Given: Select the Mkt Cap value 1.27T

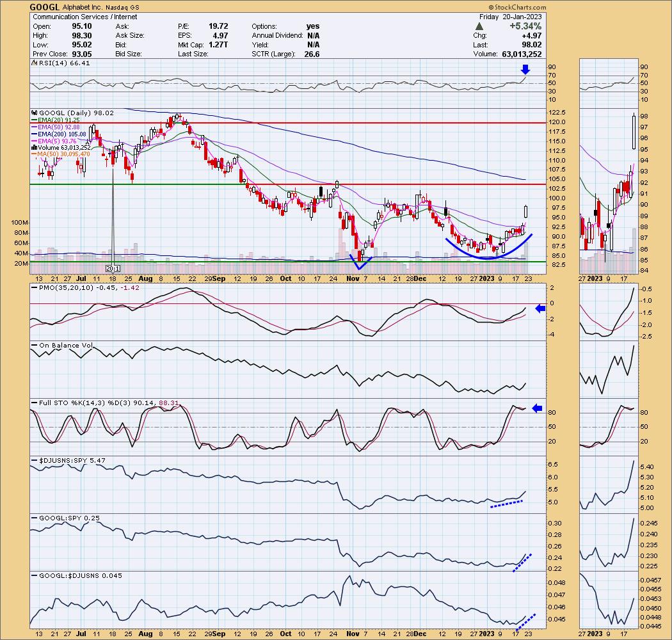Looking at the screenshot, I should coord(218,45).
